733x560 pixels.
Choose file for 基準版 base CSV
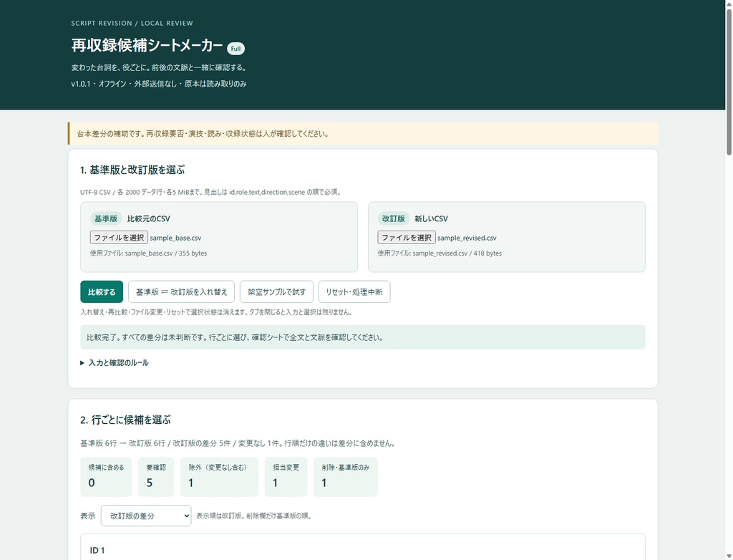119,238
